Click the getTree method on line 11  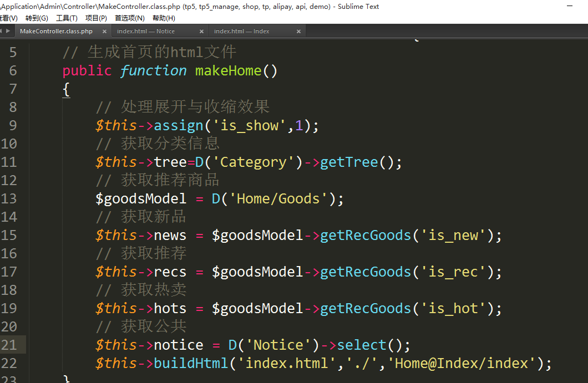(349, 162)
